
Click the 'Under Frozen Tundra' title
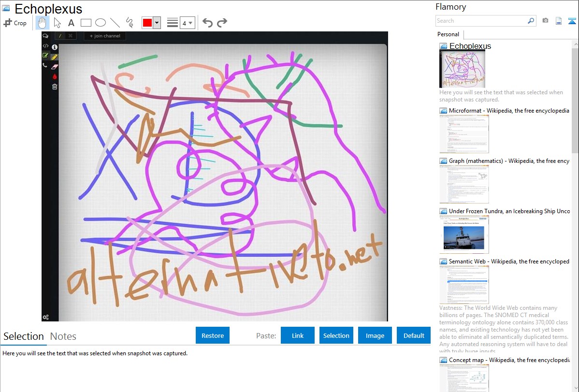pyautogui.click(x=509, y=211)
